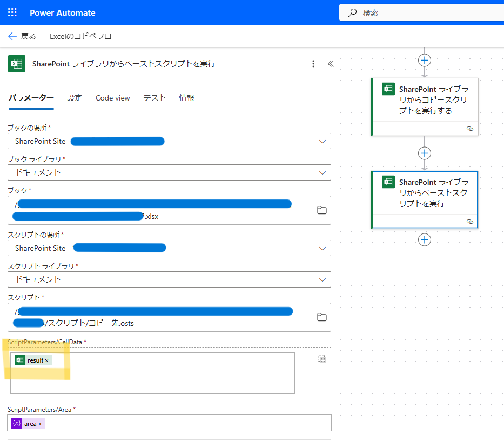Image resolution: width=504 pixels, height=441 pixels.
Task: Insert a step between the two Excel actions
Action: coord(425,153)
